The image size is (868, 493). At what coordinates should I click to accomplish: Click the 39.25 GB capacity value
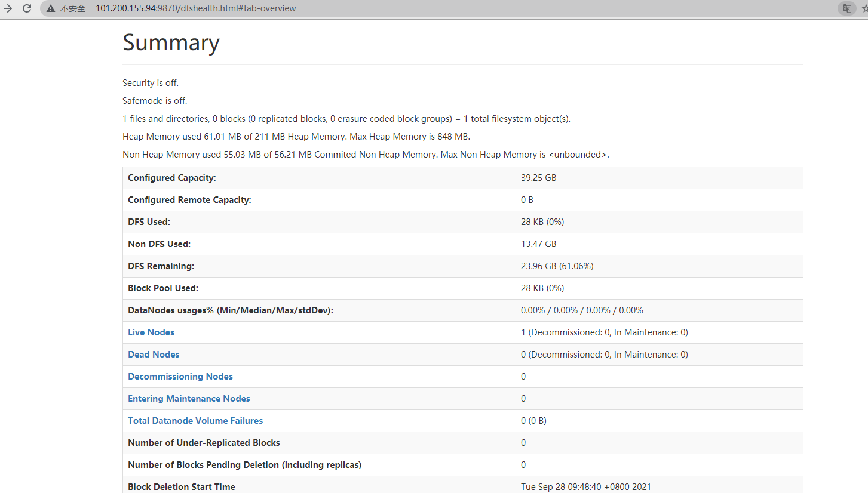pyautogui.click(x=538, y=178)
